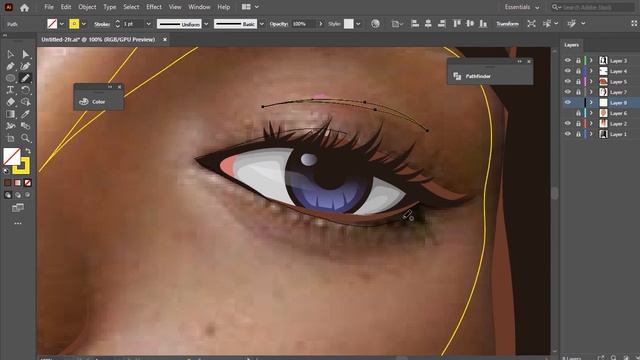
Task: Expand Layer 3 contents arrow
Action: point(591,60)
